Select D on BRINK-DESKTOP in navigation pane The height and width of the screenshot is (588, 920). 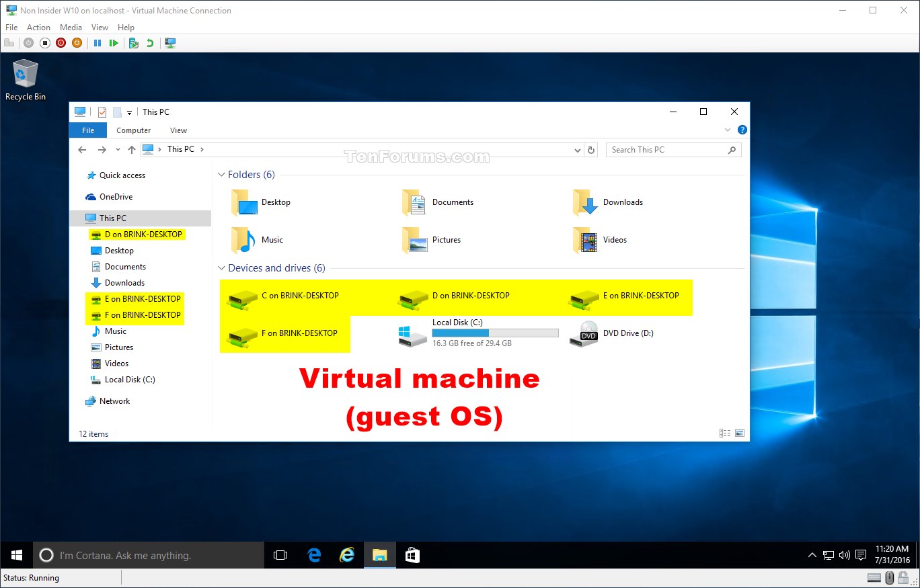click(142, 234)
